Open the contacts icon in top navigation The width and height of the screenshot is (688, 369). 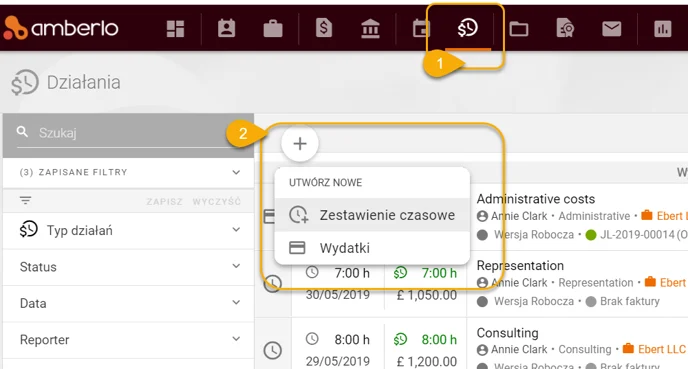coord(226,29)
